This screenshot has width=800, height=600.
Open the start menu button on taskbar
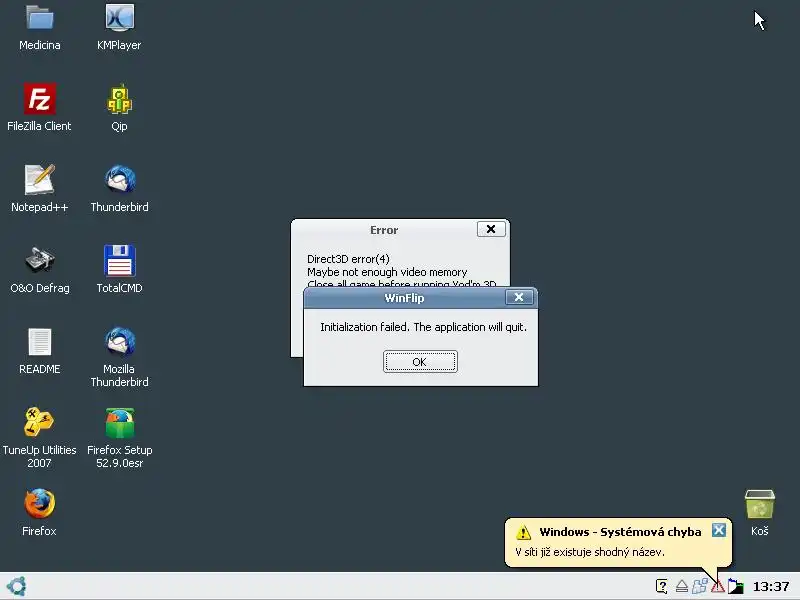click(16, 586)
